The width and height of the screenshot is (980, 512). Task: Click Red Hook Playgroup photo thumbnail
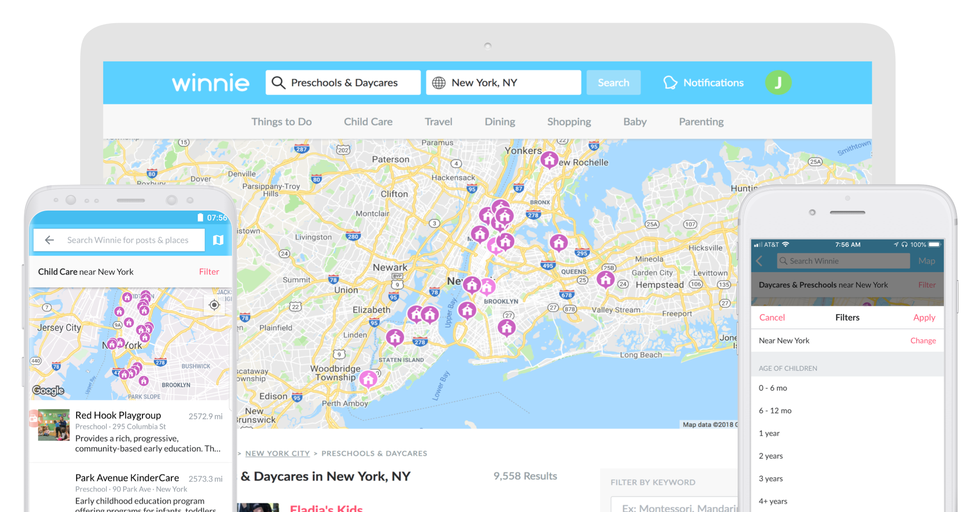pyautogui.click(x=53, y=425)
